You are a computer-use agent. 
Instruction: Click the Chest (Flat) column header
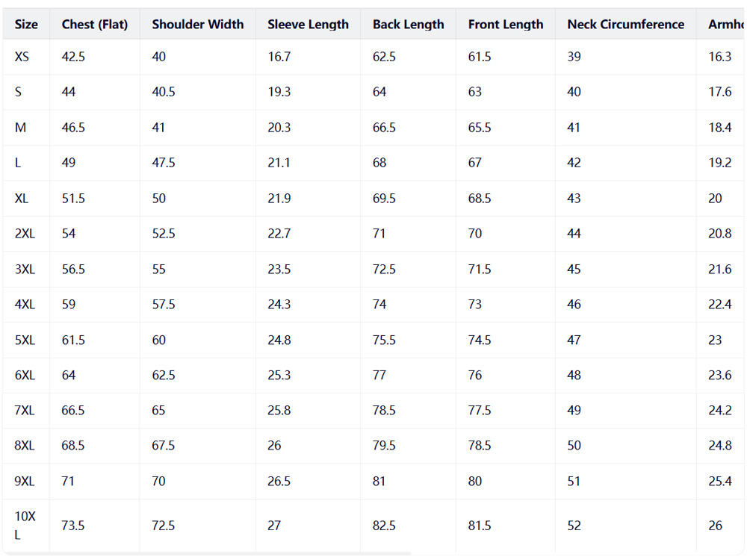(95, 25)
